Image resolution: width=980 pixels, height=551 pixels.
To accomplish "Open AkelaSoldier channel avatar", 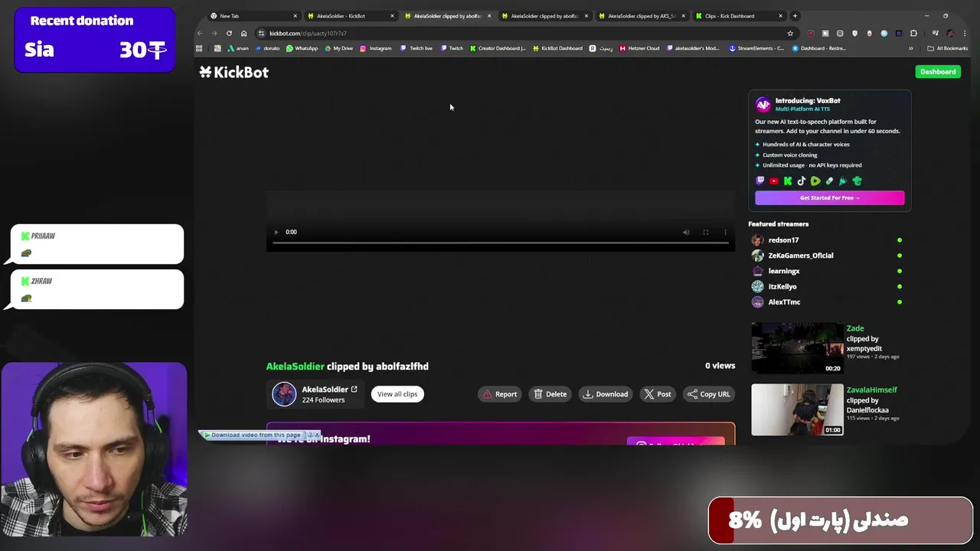I will click(284, 394).
